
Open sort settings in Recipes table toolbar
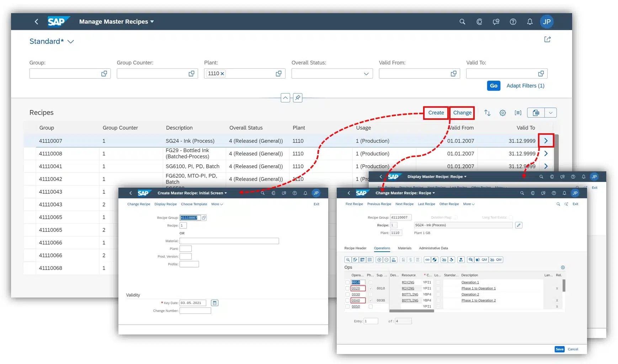click(x=487, y=113)
